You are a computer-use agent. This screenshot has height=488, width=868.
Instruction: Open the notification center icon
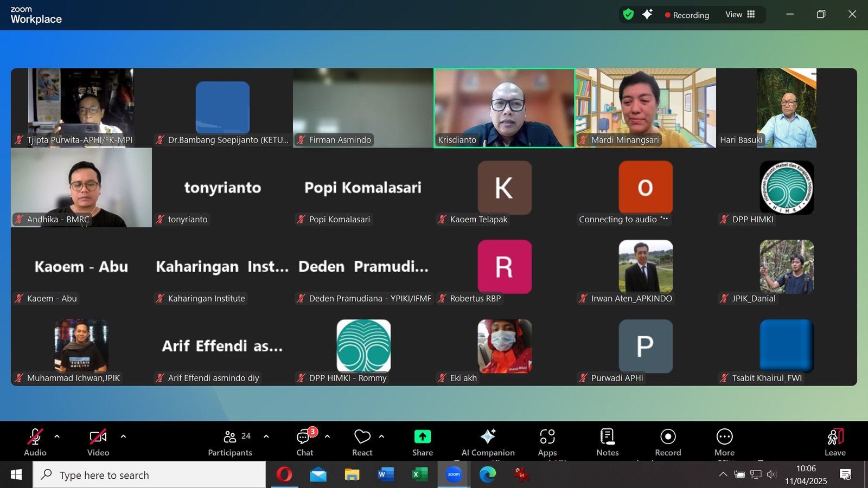coord(845,474)
